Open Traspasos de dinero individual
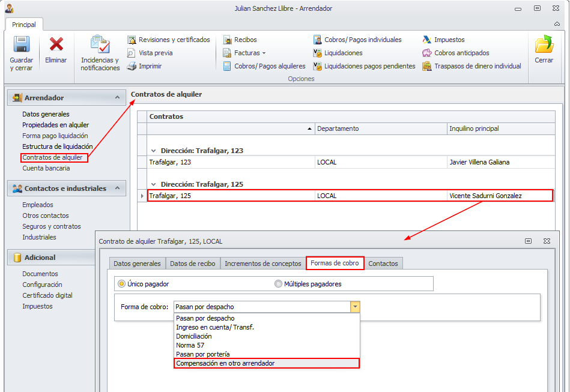The image size is (570, 392). pos(472,66)
